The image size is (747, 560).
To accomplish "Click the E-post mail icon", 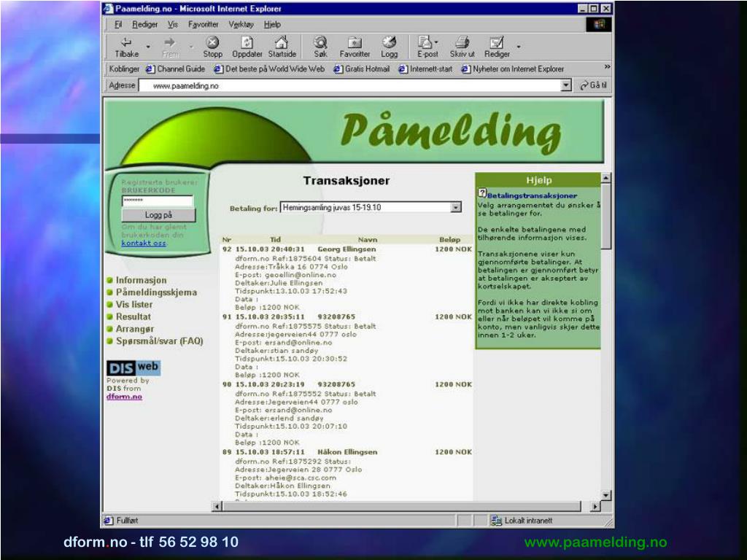I will coord(425,42).
